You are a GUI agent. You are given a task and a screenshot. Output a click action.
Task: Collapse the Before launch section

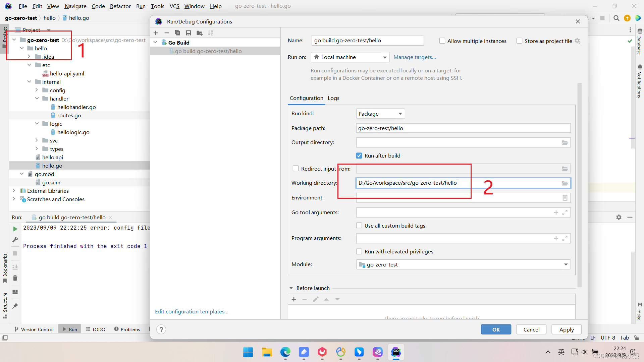(291, 288)
